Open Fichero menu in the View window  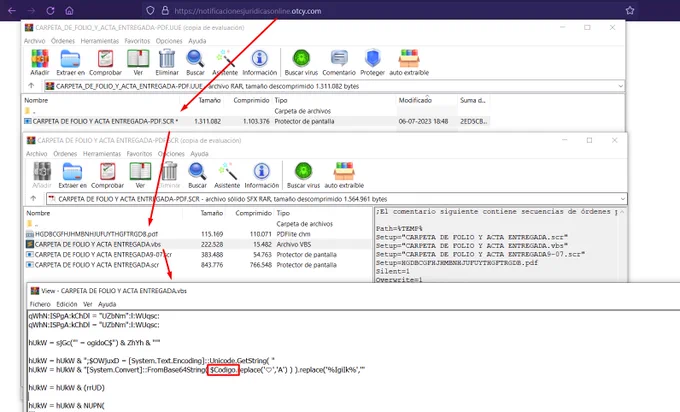tap(40, 304)
